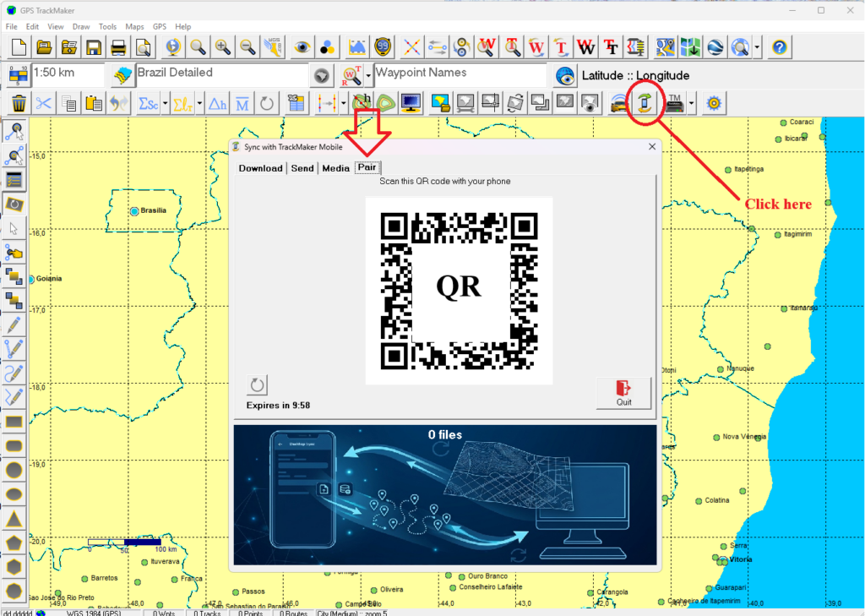The height and width of the screenshot is (616, 865).
Task: Select the pentagon shape tool
Action: point(14,543)
